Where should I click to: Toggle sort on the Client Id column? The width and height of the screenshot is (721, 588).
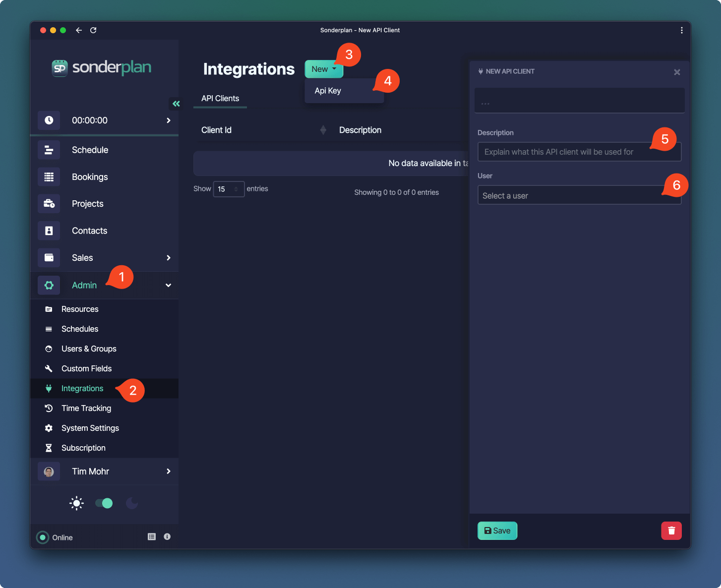323,130
